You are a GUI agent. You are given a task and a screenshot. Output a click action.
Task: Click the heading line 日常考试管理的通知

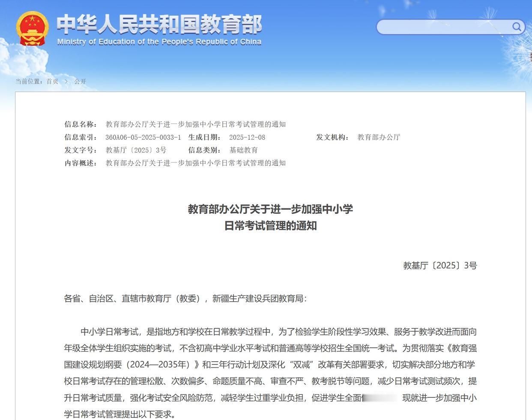coord(270,225)
